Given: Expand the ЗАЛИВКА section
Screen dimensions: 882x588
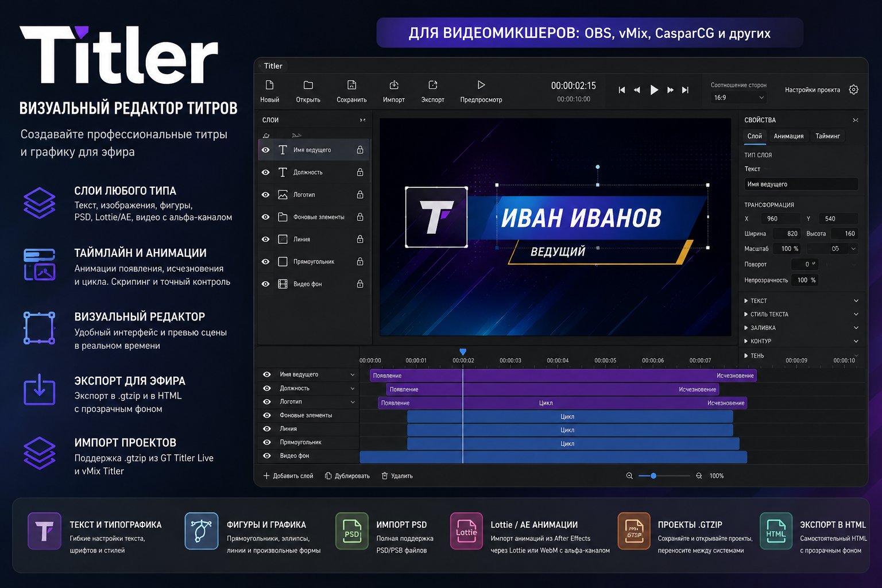Looking at the screenshot, I should point(801,328).
